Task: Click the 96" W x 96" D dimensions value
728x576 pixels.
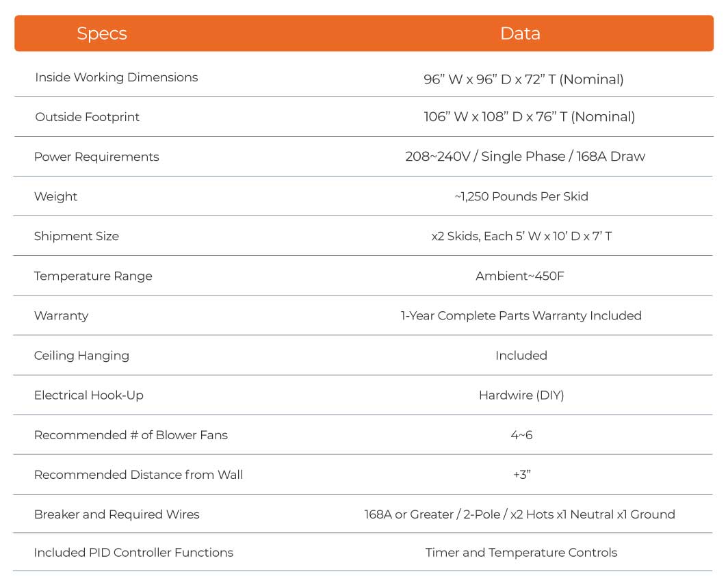Action: pos(523,79)
